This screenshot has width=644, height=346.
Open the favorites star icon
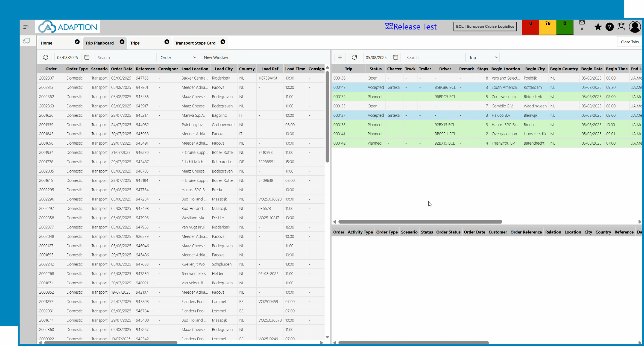(598, 27)
